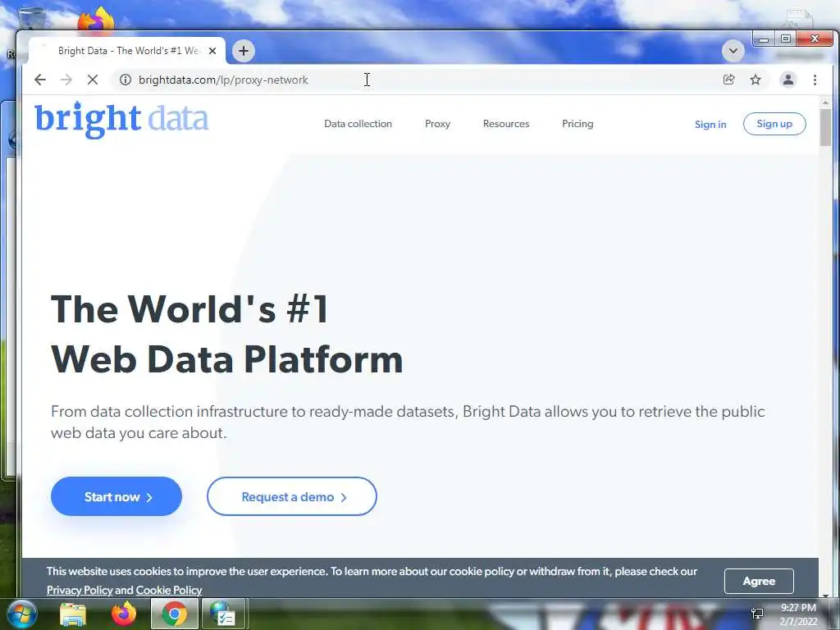The image size is (840, 630).
Task: Close the Bright Data tab
Action: coord(212,51)
